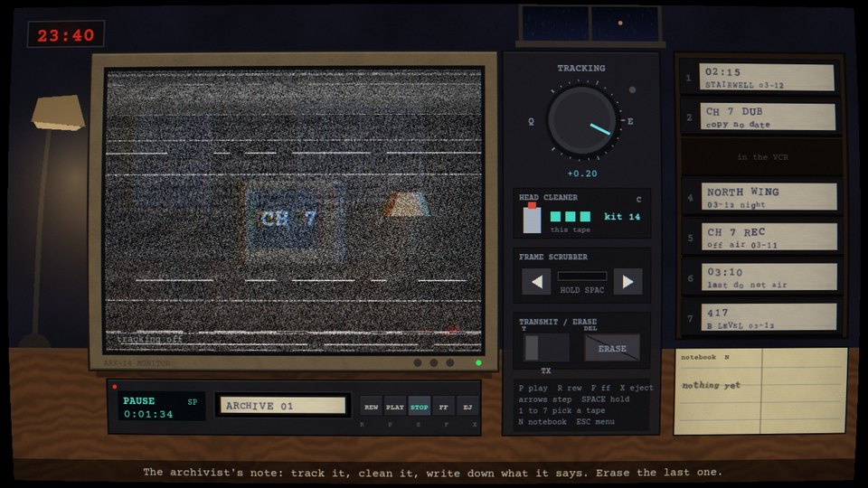Click the HOLD SPACE bar in Frame Scrubber
Viewport: 868px width, 488px height.
[581, 277]
